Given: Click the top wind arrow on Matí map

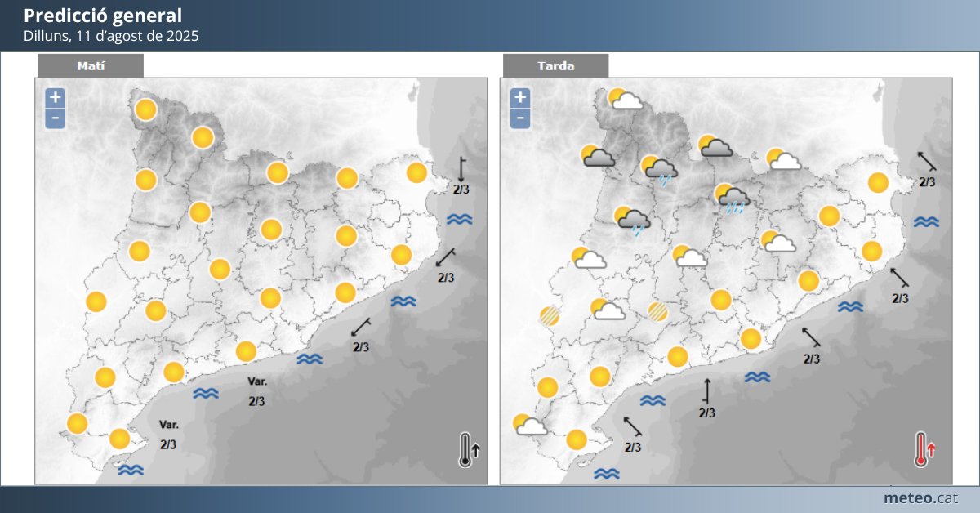Looking at the screenshot, I should (x=461, y=169).
